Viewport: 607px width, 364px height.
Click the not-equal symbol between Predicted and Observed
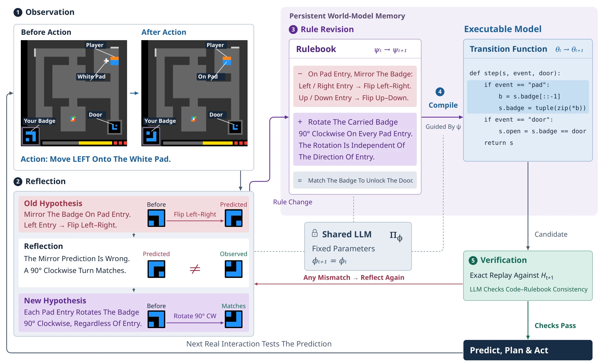coord(195,269)
